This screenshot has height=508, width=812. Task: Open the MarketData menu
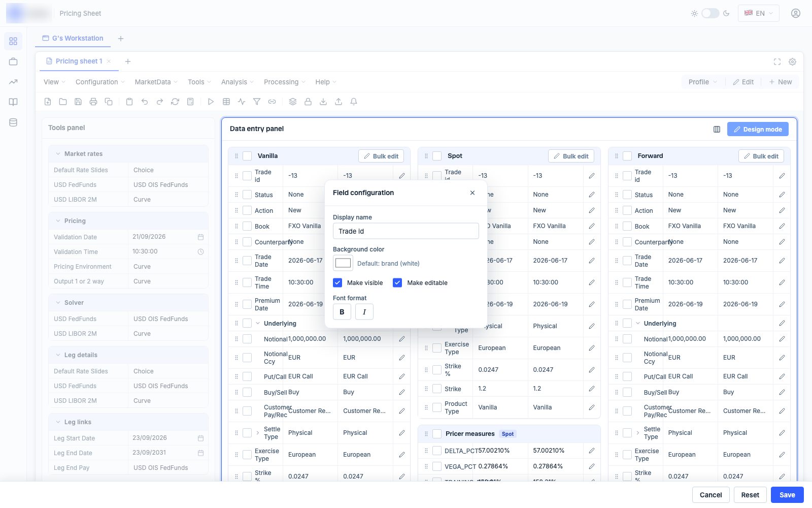(156, 82)
